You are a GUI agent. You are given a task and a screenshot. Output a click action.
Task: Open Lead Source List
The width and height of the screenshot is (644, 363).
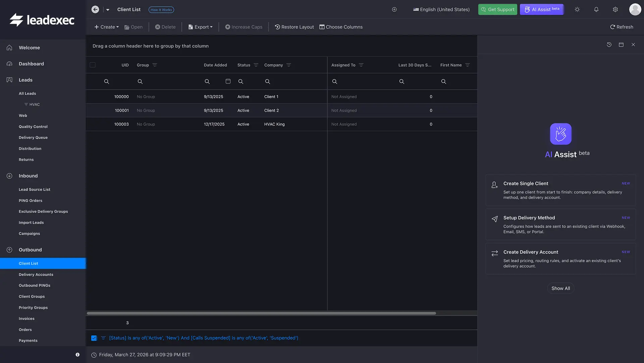(x=34, y=189)
